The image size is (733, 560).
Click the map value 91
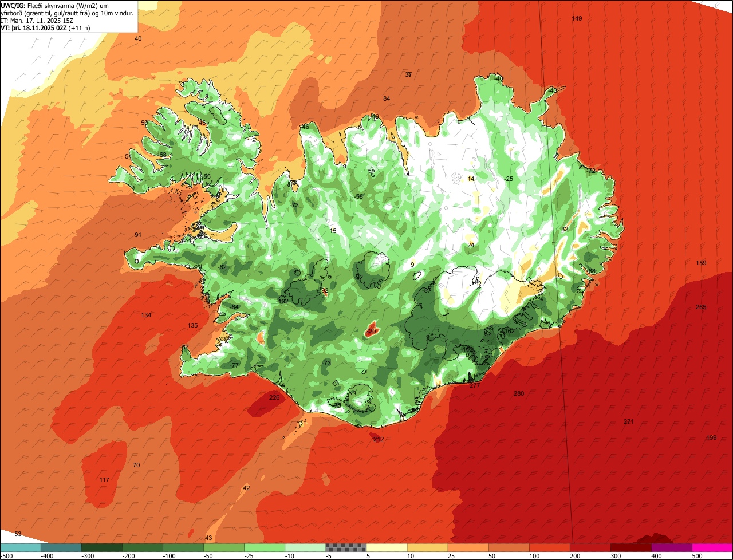pos(138,235)
